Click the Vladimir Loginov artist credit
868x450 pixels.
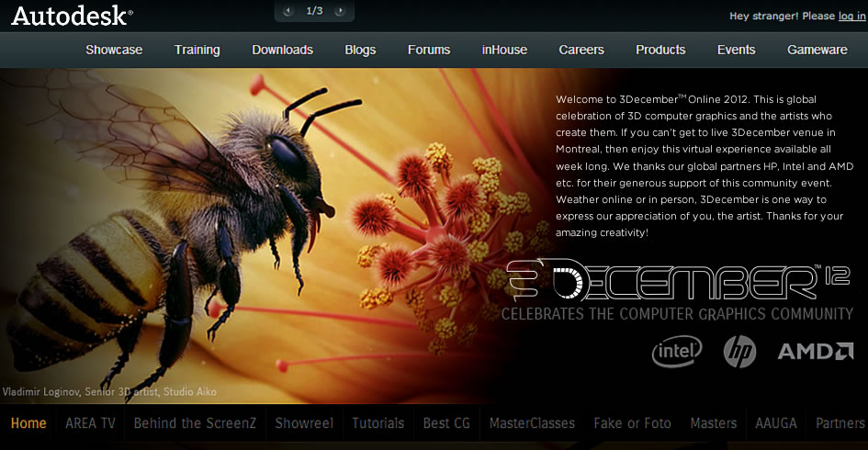click(x=109, y=392)
